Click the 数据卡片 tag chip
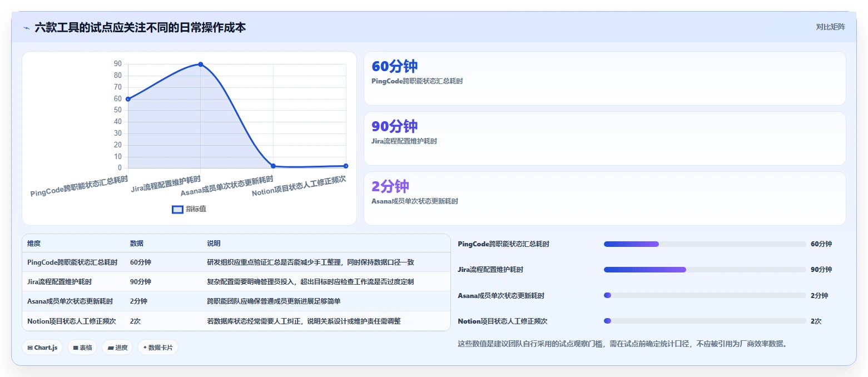 [158, 348]
